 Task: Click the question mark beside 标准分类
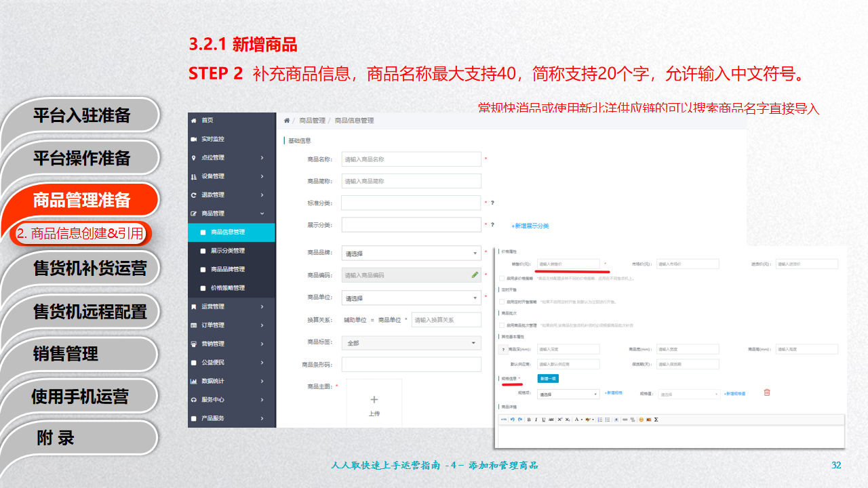coord(492,203)
